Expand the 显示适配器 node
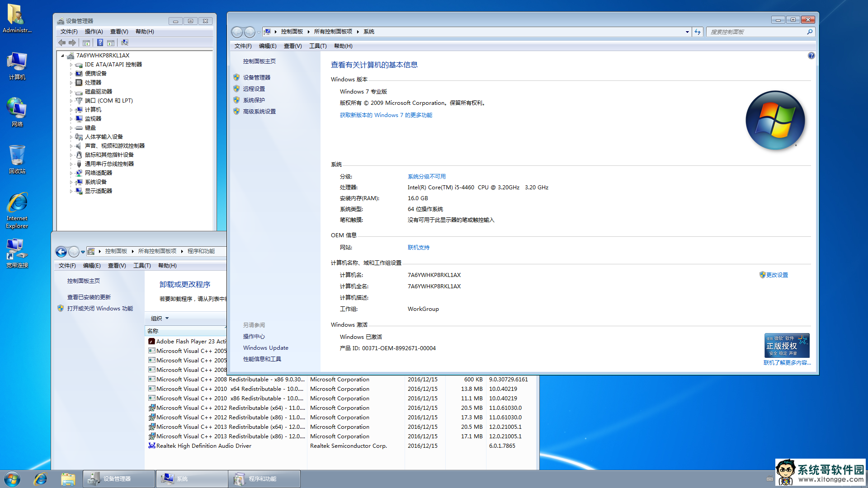This screenshot has width=868, height=488. click(x=71, y=191)
